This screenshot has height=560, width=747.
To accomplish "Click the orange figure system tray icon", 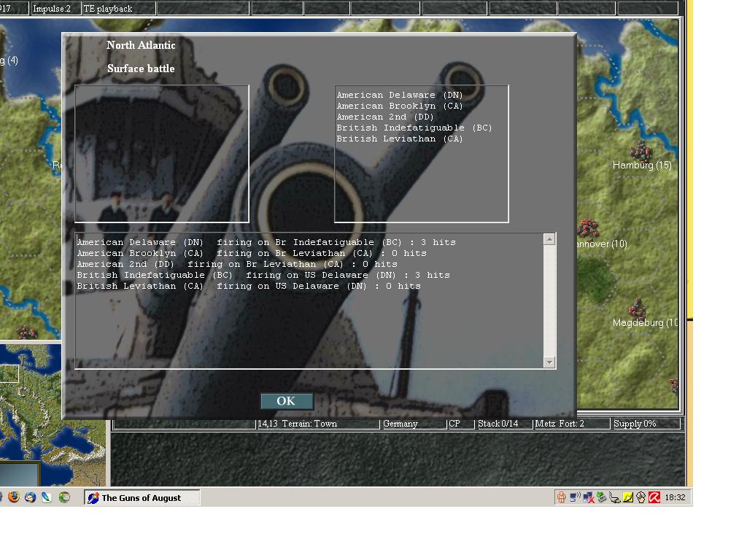I will [562, 497].
